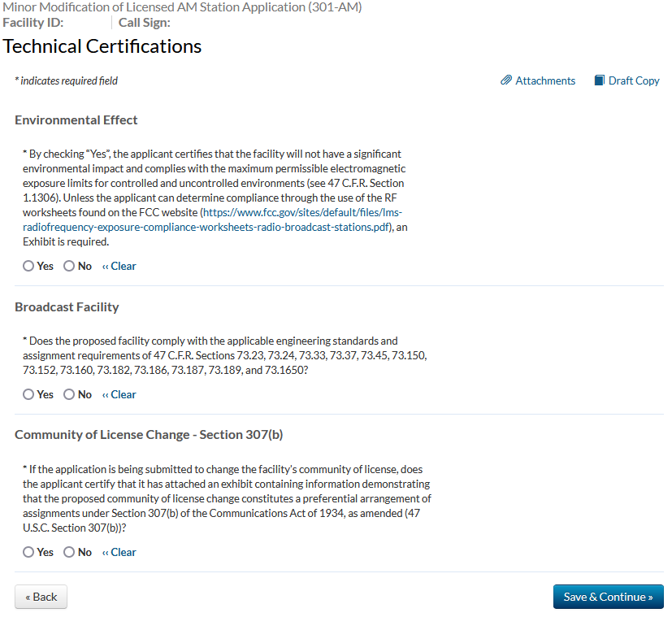The image size is (672, 617).
Task: Click the Draft Copy document icon
Action: click(x=600, y=80)
